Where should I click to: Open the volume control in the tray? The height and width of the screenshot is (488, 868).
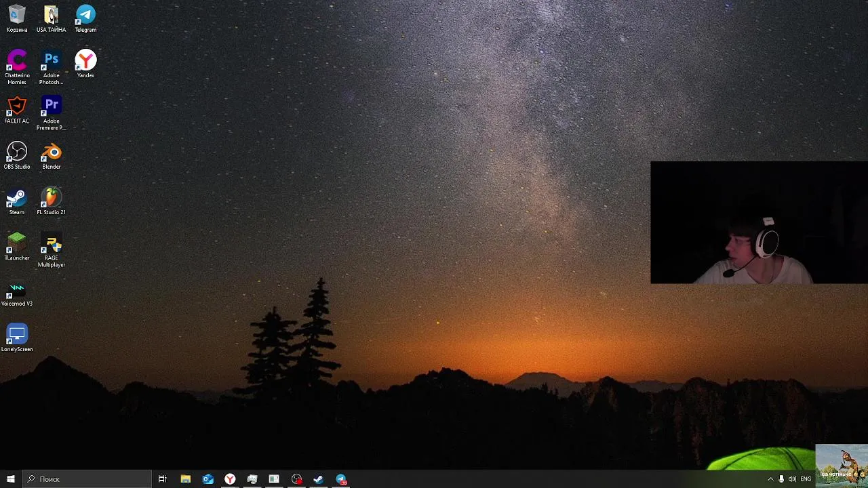(x=792, y=479)
